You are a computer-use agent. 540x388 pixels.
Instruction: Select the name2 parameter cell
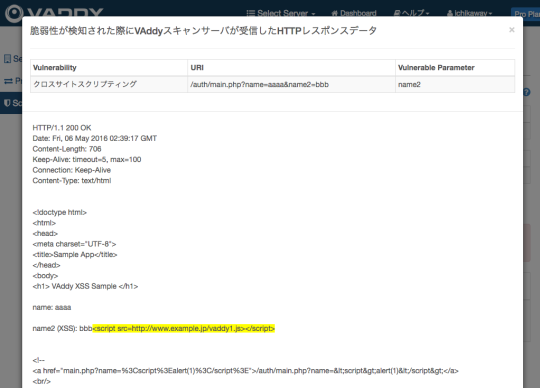455,84
